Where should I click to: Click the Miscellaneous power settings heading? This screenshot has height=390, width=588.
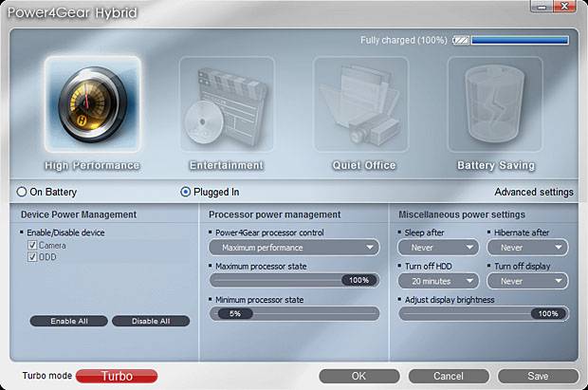(462, 214)
